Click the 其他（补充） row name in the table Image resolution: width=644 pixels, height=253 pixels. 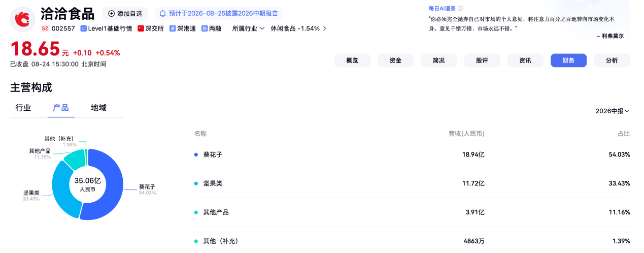click(221, 241)
